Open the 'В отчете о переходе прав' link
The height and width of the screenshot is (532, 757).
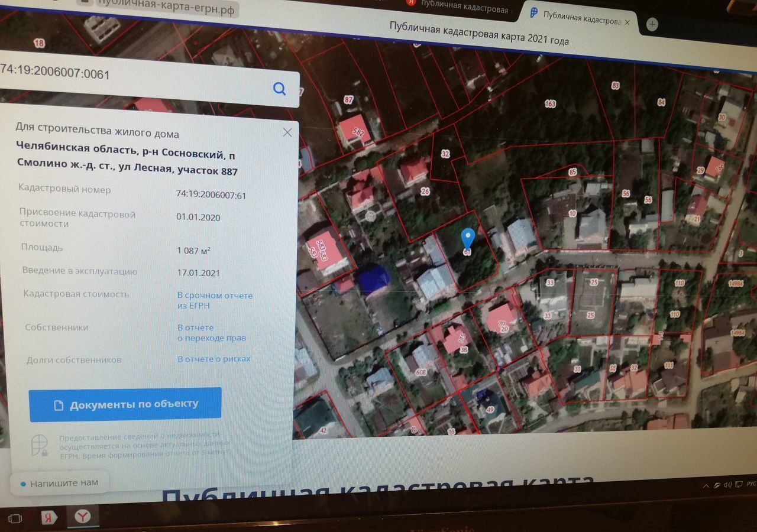tap(212, 333)
